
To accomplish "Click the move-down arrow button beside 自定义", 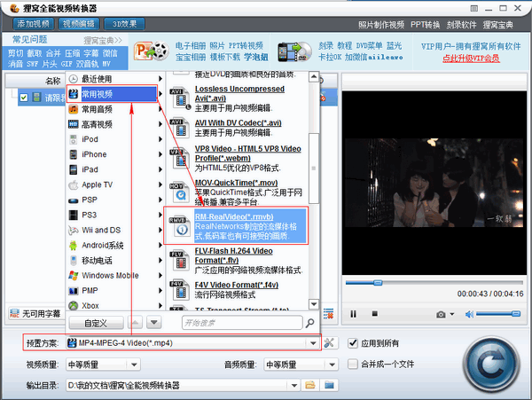I will click(x=154, y=322).
